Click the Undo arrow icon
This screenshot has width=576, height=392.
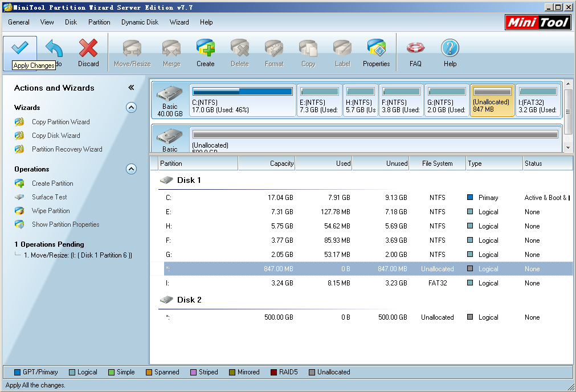54,48
